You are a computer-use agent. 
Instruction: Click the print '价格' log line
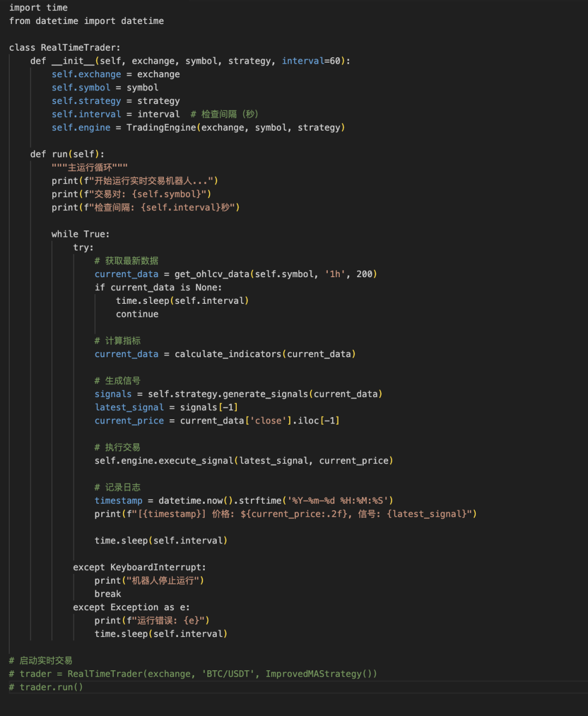[285, 514]
